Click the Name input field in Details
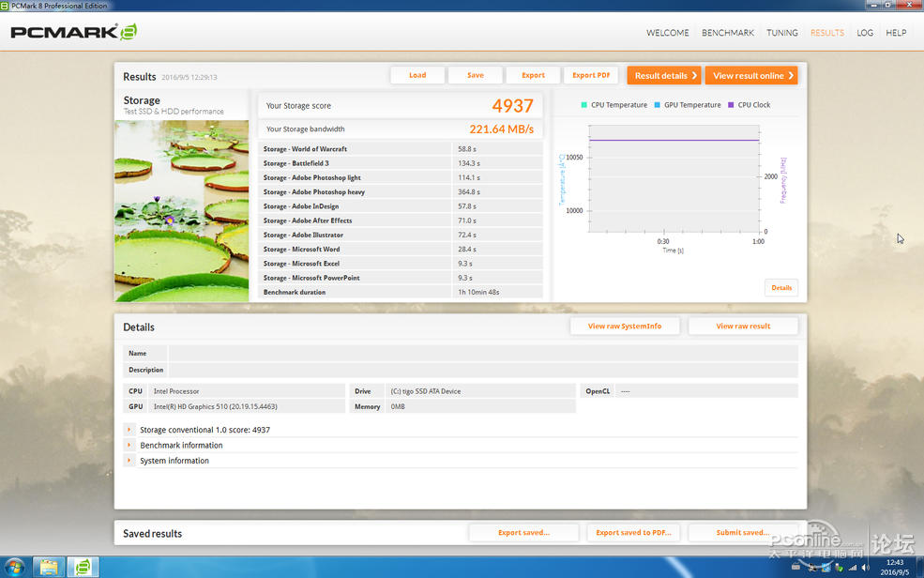 [482, 354]
